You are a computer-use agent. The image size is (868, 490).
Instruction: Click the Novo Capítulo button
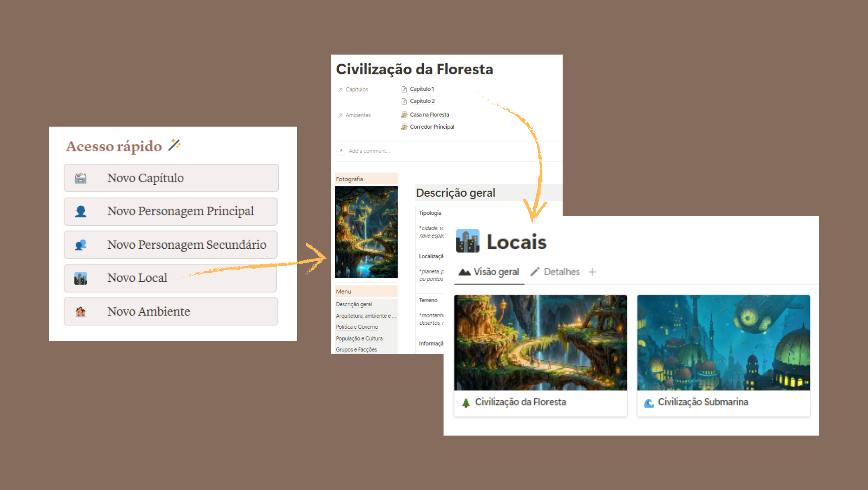click(x=171, y=178)
